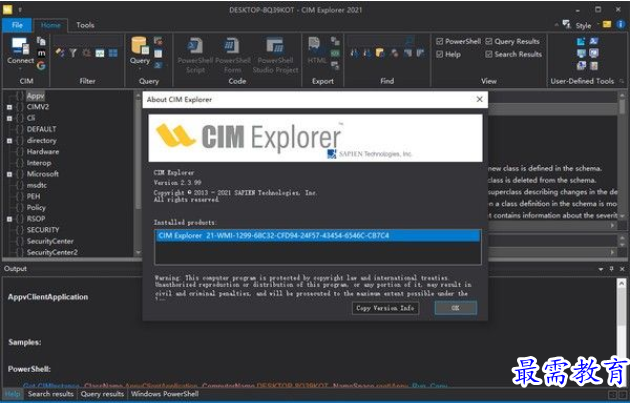The width and height of the screenshot is (636, 403).
Task: Close the Output panel
Action: (622, 269)
